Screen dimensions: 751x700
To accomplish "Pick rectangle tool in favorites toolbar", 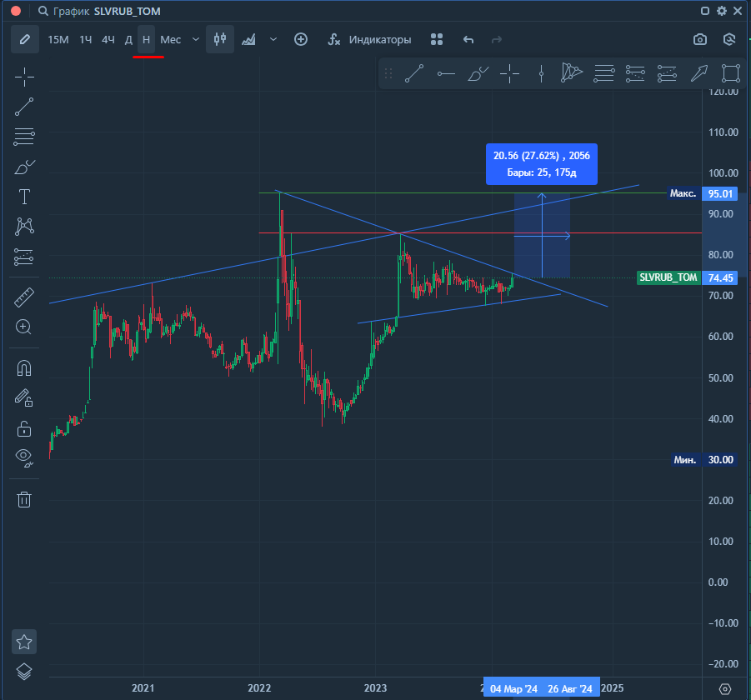I will point(731,73).
